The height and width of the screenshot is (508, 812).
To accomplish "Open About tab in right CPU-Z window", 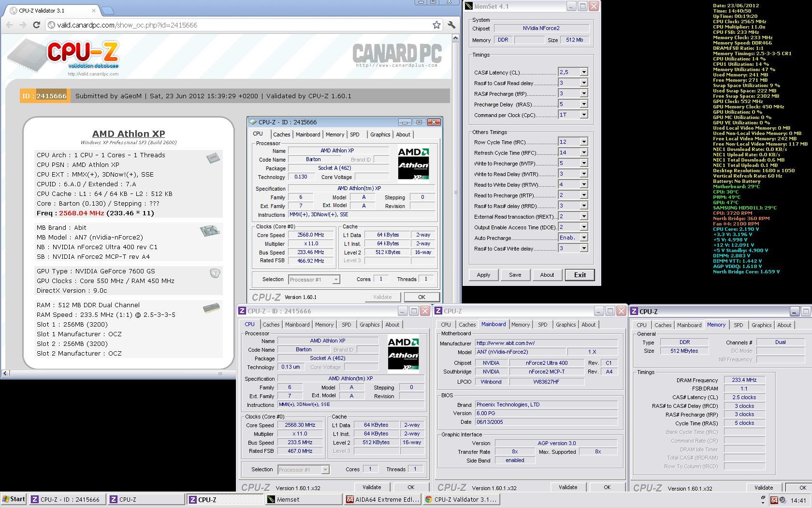I will 784,325.
